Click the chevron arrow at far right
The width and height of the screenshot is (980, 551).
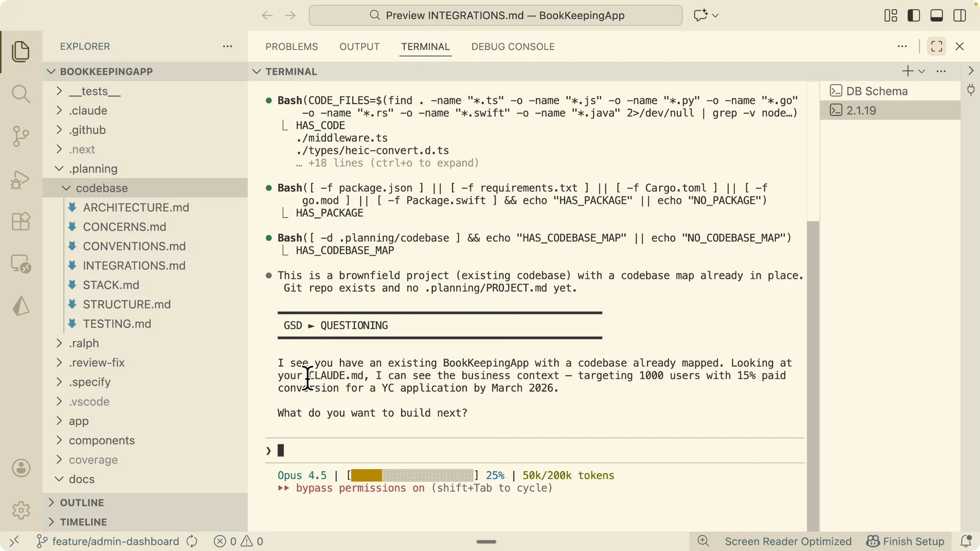coord(971,71)
